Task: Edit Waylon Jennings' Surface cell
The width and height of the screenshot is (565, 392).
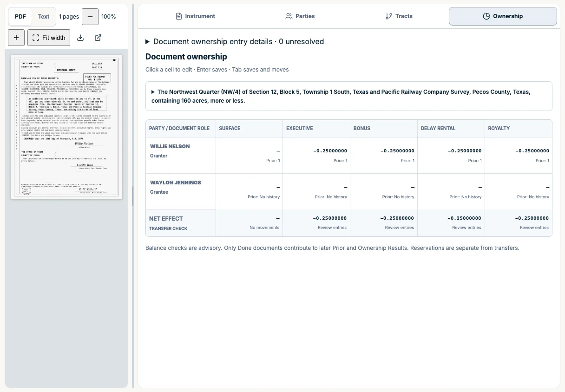Action: [249, 191]
